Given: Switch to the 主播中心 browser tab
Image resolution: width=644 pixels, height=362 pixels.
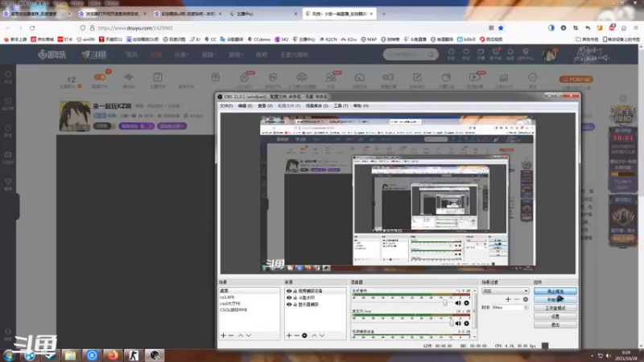Looking at the screenshot, I should (x=263, y=14).
